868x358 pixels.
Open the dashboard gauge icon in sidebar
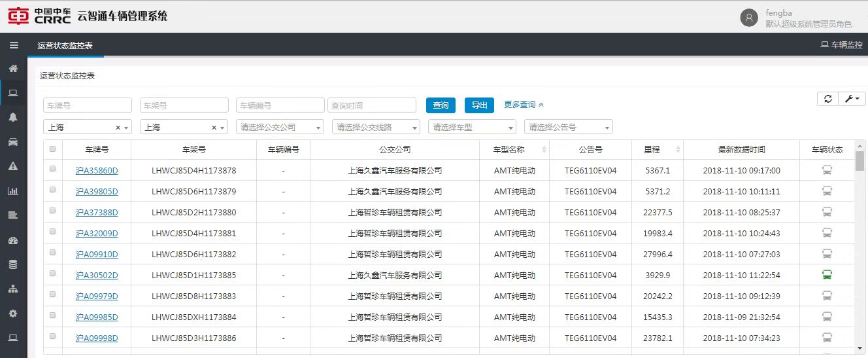(x=13, y=240)
